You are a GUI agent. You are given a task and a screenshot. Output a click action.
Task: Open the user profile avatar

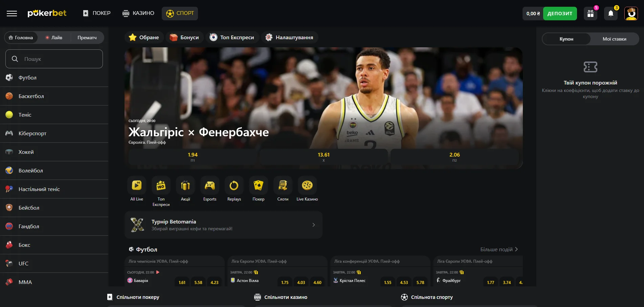coord(631,14)
